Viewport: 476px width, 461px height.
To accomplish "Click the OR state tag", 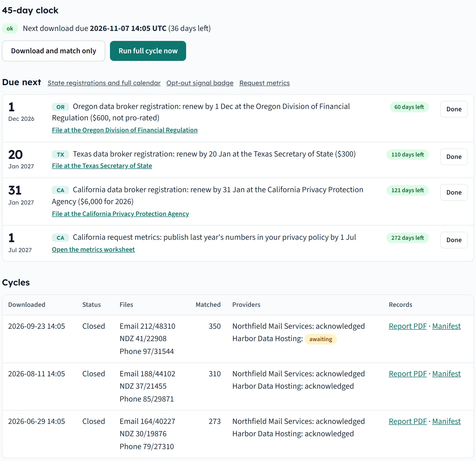I will (x=60, y=107).
